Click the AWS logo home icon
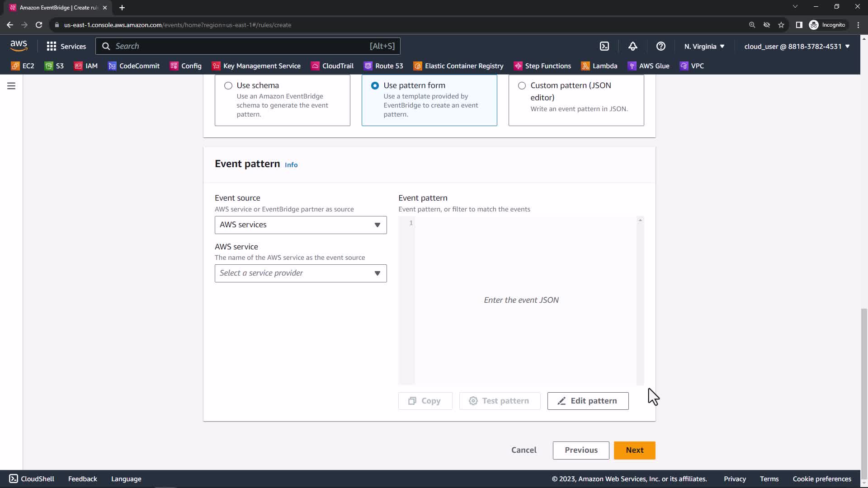Image resolution: width=868 pixels, height=488 pixels. (x=19, y=46)
